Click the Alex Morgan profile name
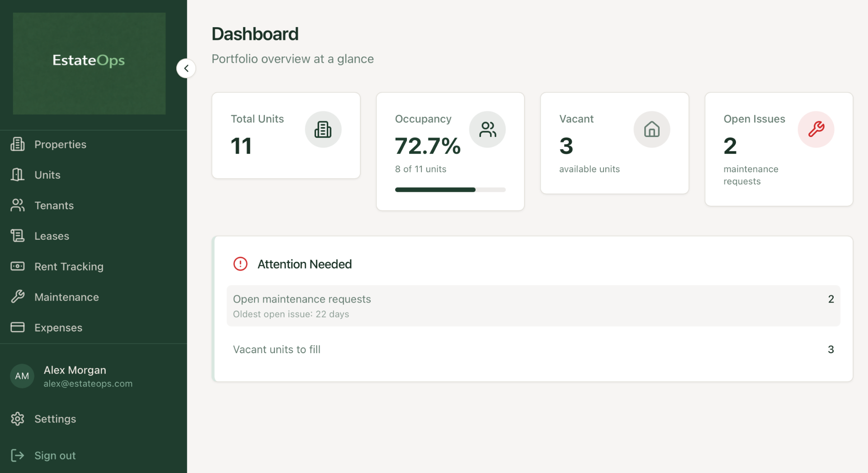Image resolution: width=868 pixels, height=473 pixels. coord(75,370)
